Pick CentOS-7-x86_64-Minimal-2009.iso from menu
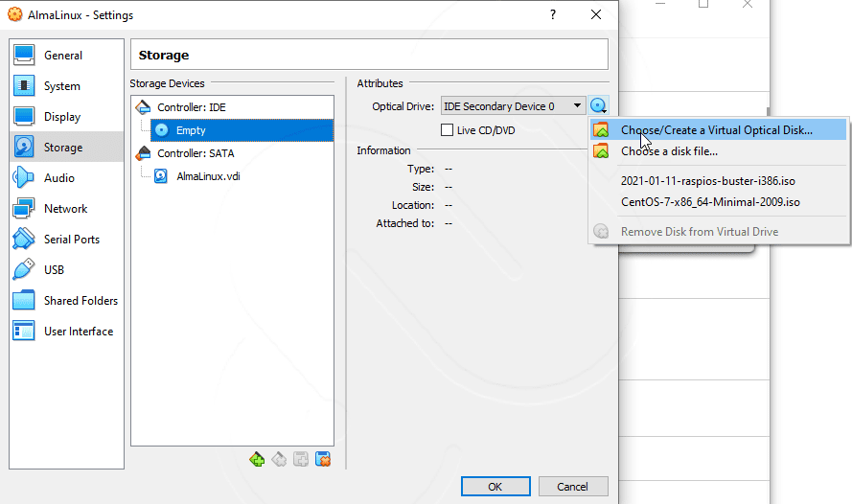This screenshot has height=504, width=852. (719, 202)
